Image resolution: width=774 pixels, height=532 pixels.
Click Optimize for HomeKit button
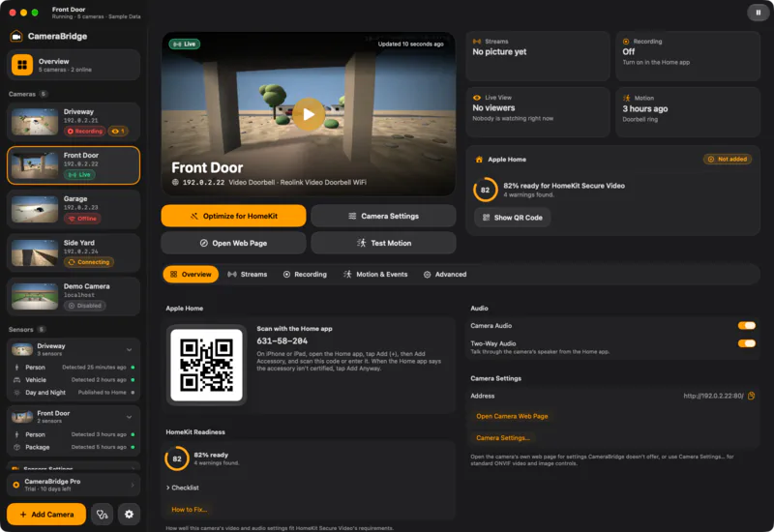(x=233, y=216)
